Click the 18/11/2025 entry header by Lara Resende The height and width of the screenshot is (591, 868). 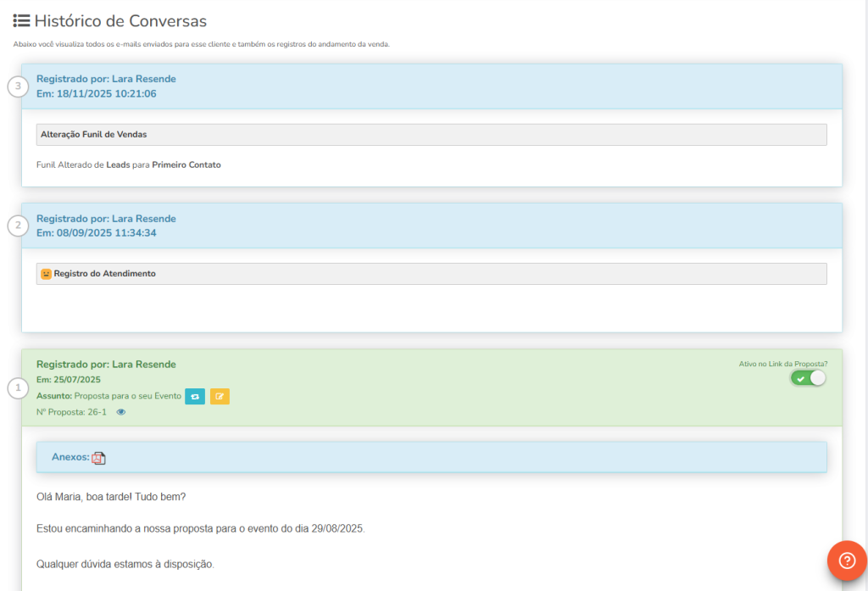point(431,86)
